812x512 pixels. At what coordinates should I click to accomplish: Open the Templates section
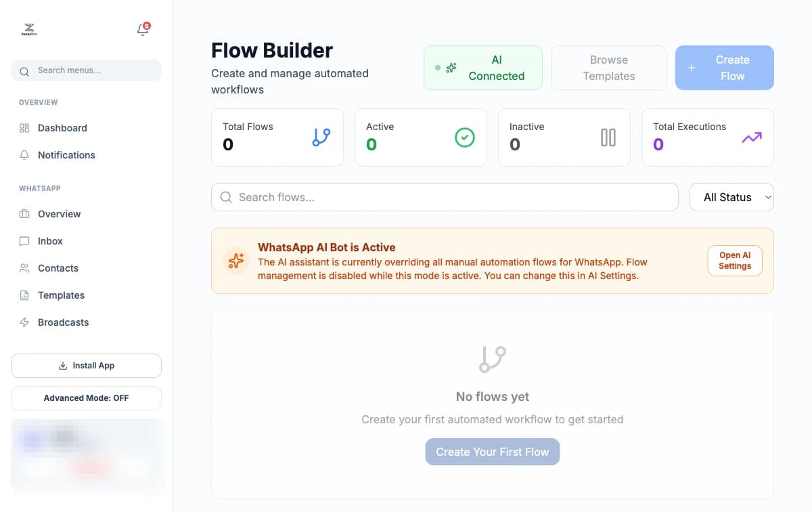click(61, 295)
